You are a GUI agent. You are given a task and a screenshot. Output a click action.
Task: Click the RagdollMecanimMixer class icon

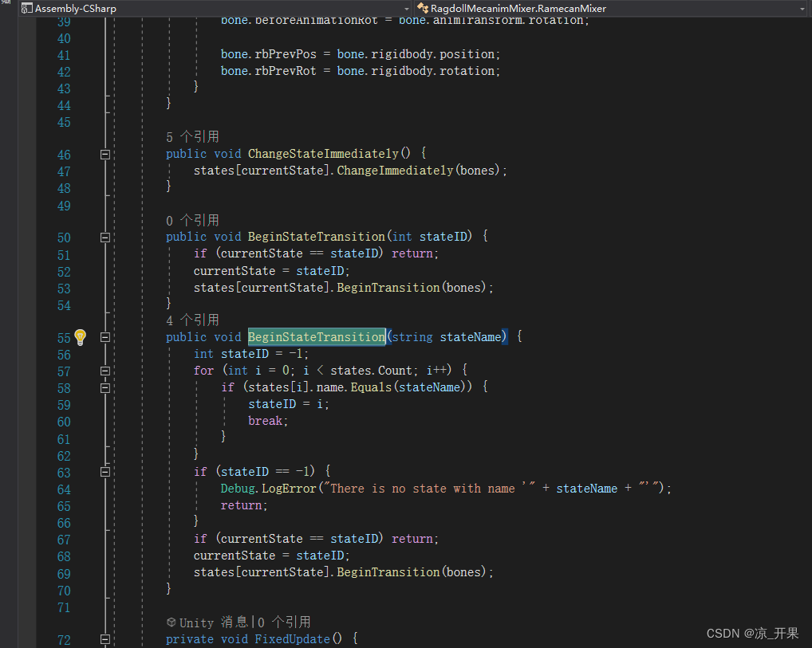[423, 8]
